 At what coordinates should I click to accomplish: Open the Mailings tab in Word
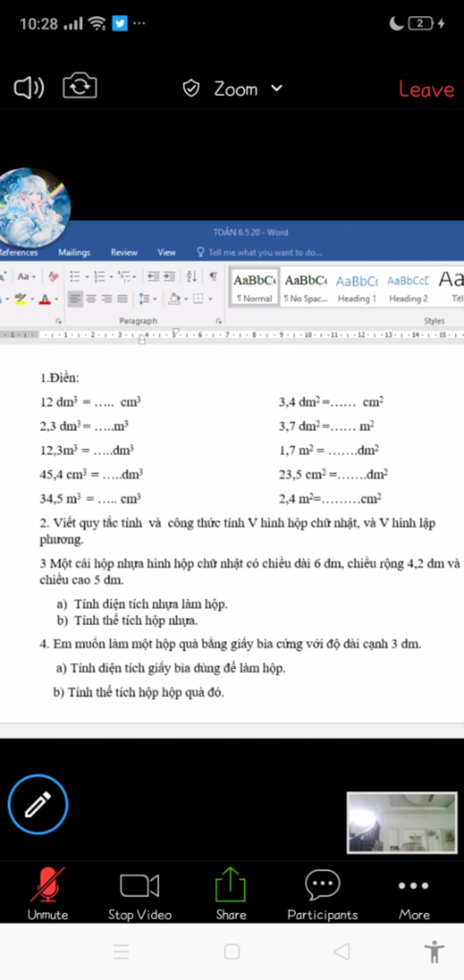[74, 252]
